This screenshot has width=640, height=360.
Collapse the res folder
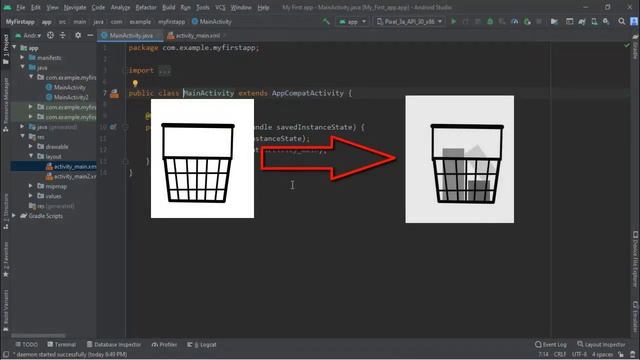click(22, 136)
